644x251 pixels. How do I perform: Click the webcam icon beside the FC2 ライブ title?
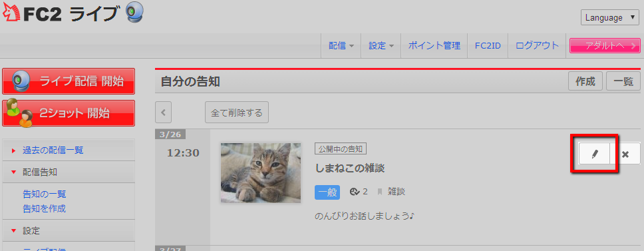tap(134, 12)
